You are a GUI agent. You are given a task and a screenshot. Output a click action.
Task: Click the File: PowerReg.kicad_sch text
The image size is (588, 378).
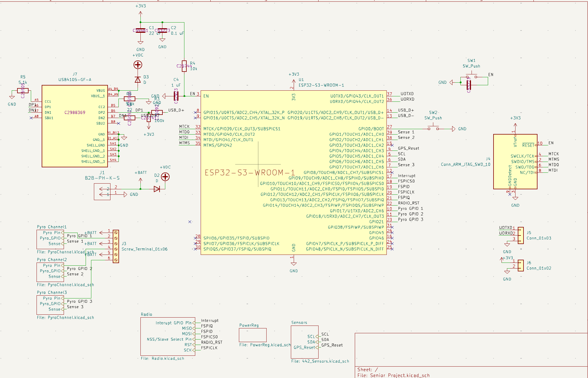(265, 345)
